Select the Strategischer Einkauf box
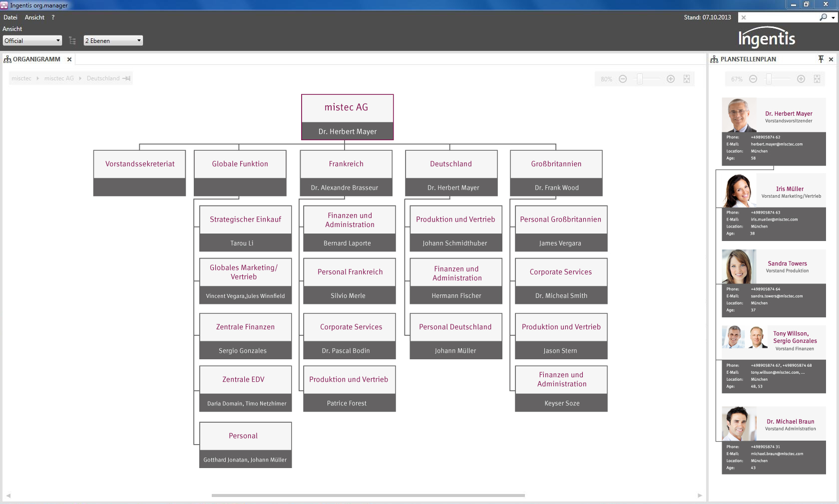Screen dimensions: 839x504 click(246, 229)
